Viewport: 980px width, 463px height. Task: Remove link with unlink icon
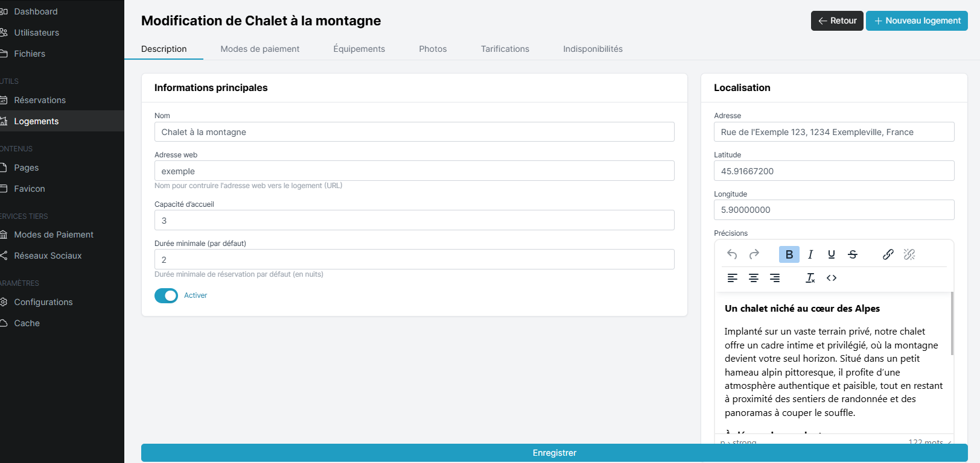pyautogui.click(x=909, y=254)
